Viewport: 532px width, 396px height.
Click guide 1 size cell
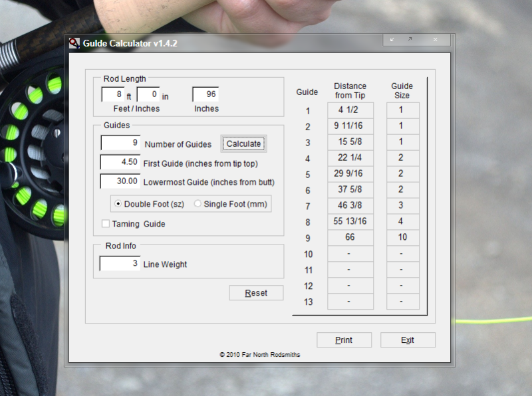(403, 110)
